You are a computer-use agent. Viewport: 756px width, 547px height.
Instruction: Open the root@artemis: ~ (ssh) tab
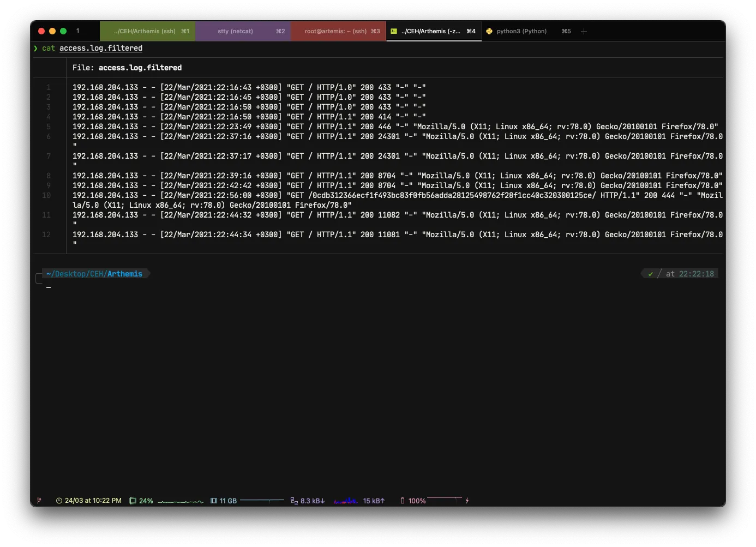coord(338,32)
